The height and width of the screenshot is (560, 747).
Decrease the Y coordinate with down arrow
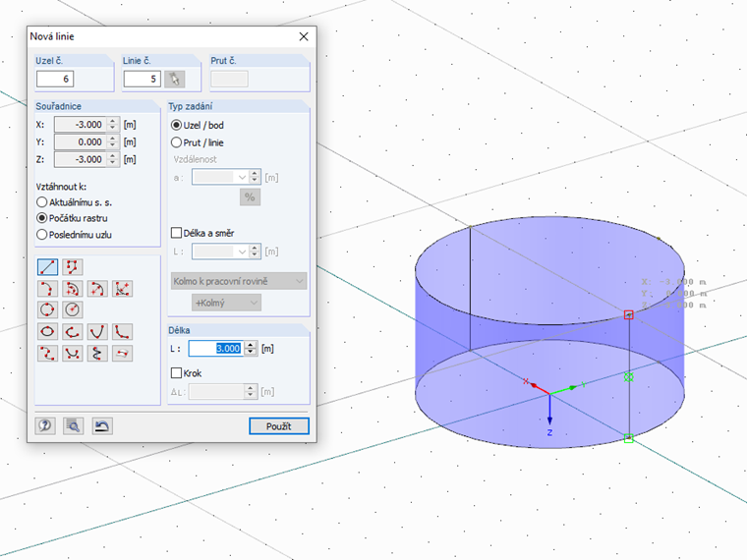(113, 145)
